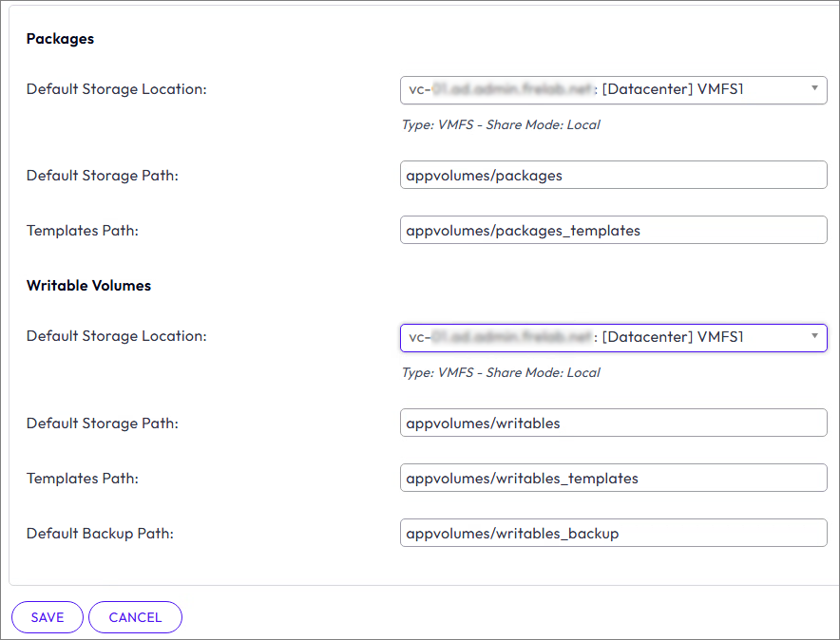Click VMFS Share Mode text under Writable Volumes
Screen dimensions: 840x640
pos(501,372)
